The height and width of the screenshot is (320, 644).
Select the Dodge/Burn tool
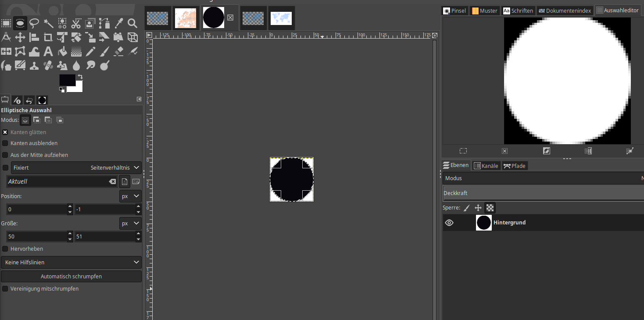[104, 65]
